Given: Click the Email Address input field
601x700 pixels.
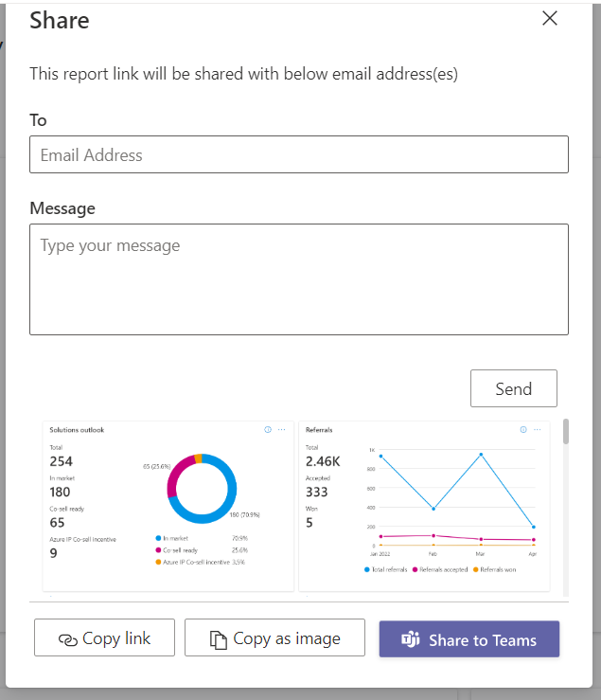Looking at the screenshot, I should tap(298, 154).
